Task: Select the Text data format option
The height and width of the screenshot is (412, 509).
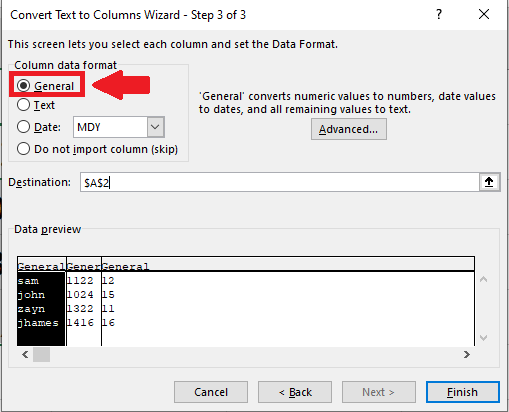Action: click(x=23, y=105)
